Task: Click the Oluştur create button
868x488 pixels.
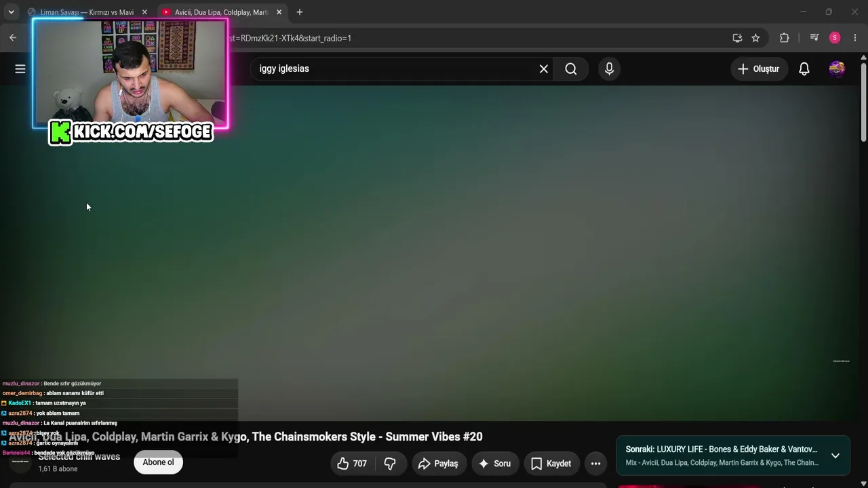Action: click(759, 68)
